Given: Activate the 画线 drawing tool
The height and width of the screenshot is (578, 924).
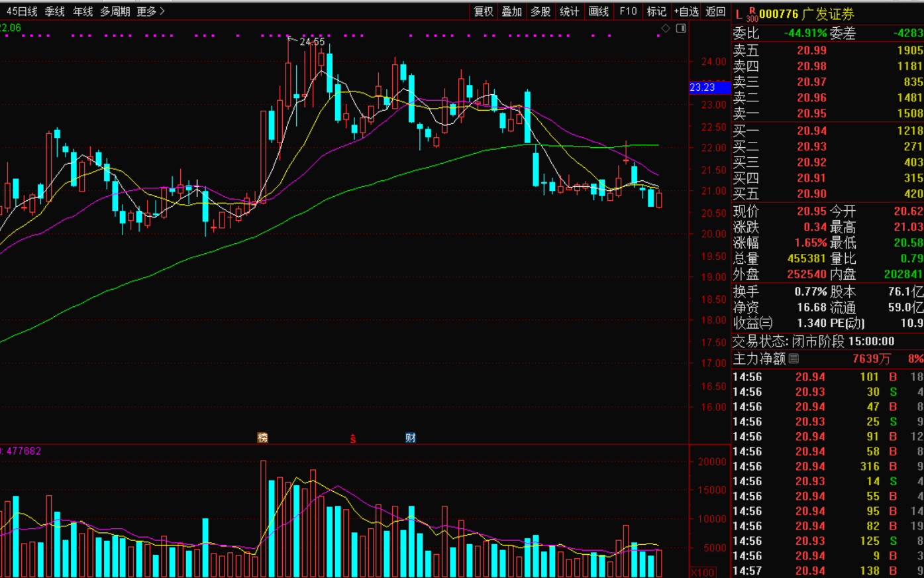Looking at the screenshot, I should click(x=599, y=11).
